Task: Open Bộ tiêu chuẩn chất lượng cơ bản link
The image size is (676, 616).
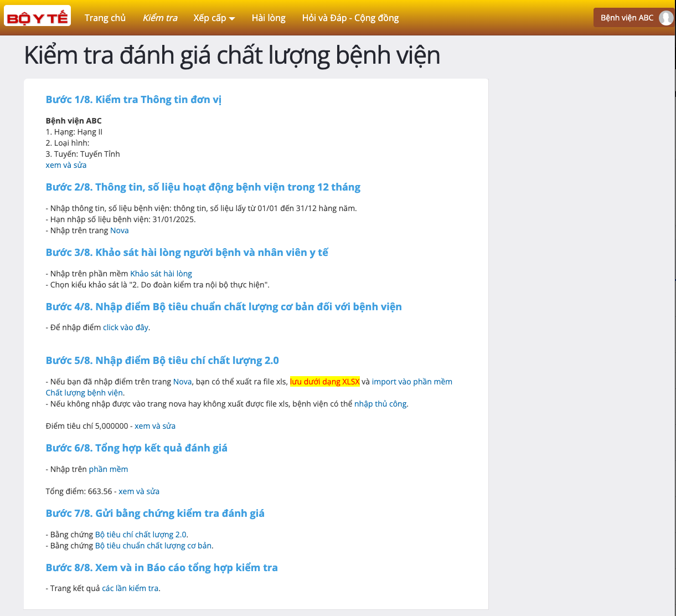Action: [x=153, y=546]
